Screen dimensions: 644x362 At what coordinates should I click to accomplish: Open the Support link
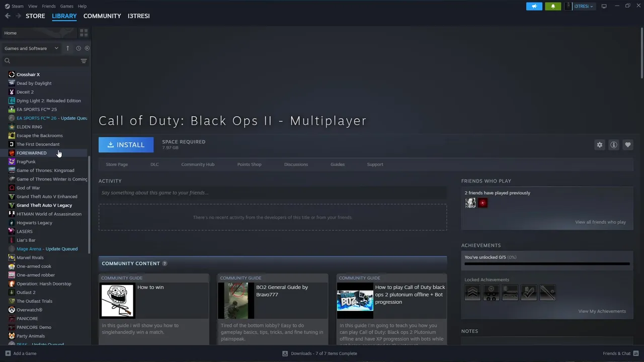(375, 164)
